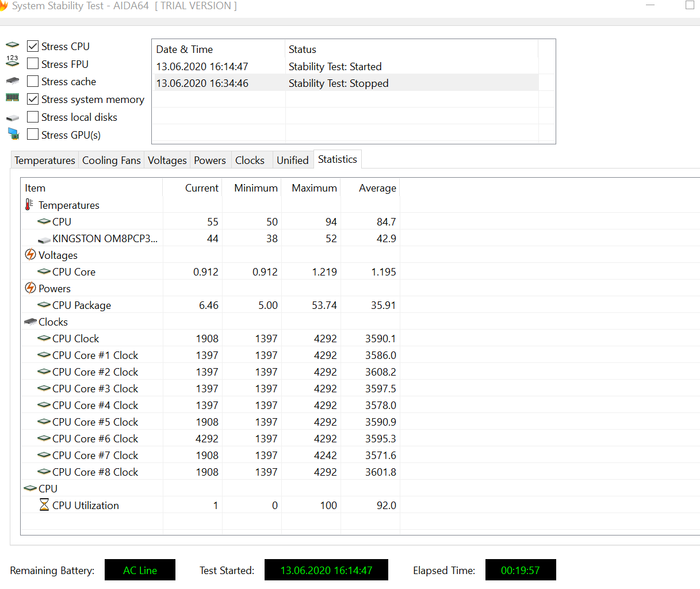Click the disk drive icon beside Stress local disks
Viewport: 700px width, 589px height.
[12, 118]
